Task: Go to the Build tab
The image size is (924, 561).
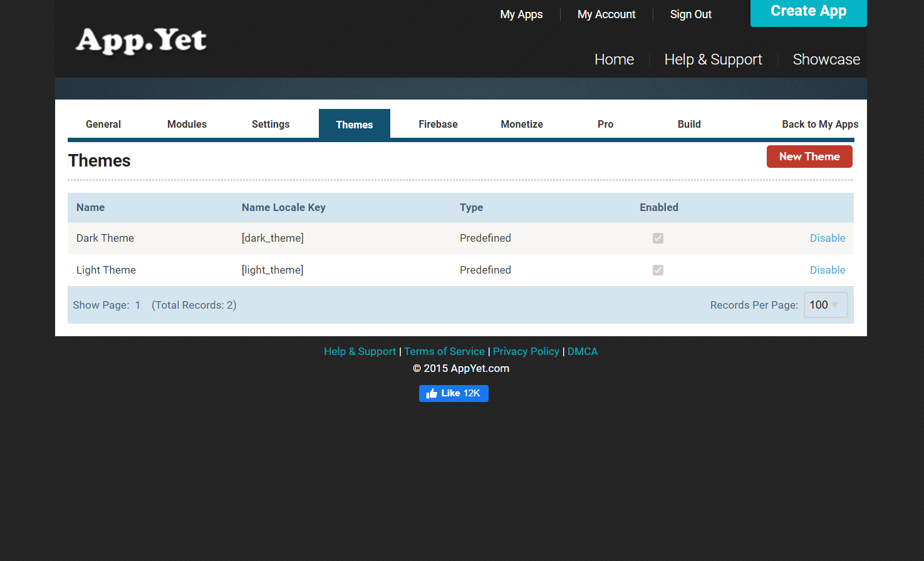Action: [689, 124]
